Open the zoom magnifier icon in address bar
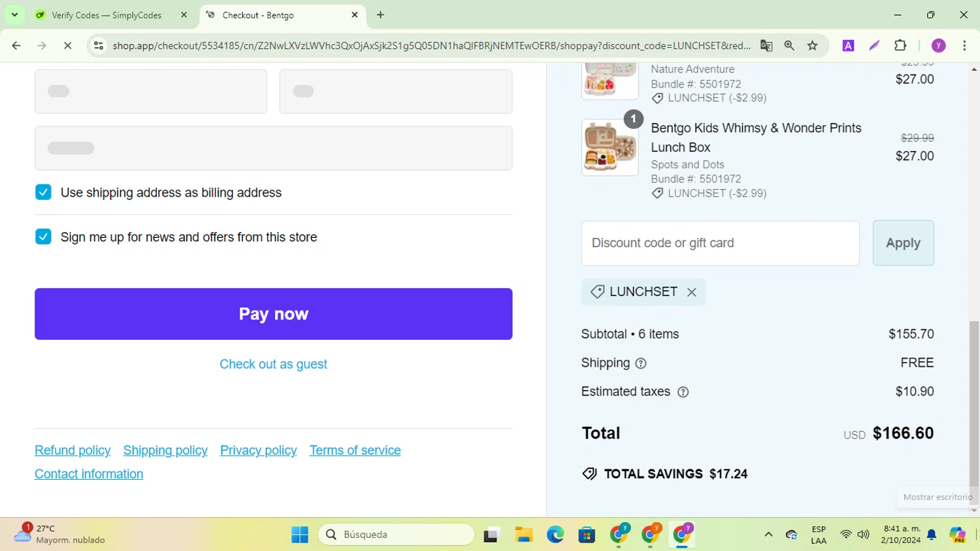Viewport: 980px width, 551px height. [x=789, y=46]
